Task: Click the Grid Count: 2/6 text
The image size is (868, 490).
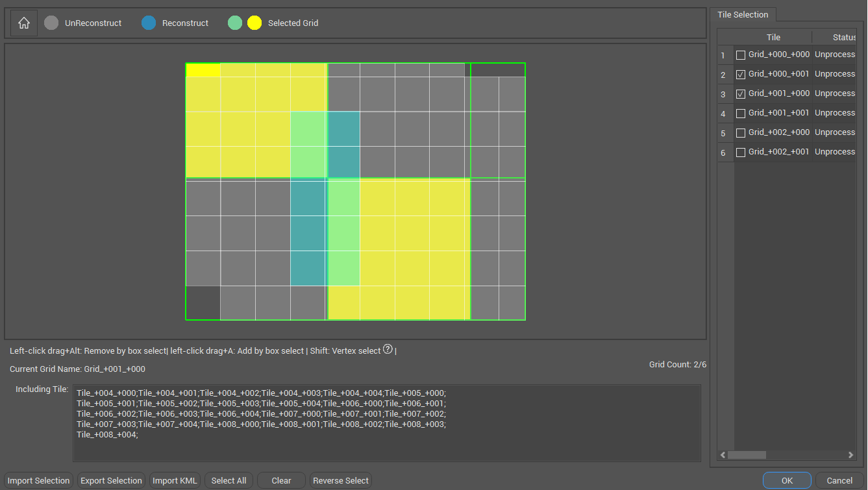Action: (x=678, y=365)
